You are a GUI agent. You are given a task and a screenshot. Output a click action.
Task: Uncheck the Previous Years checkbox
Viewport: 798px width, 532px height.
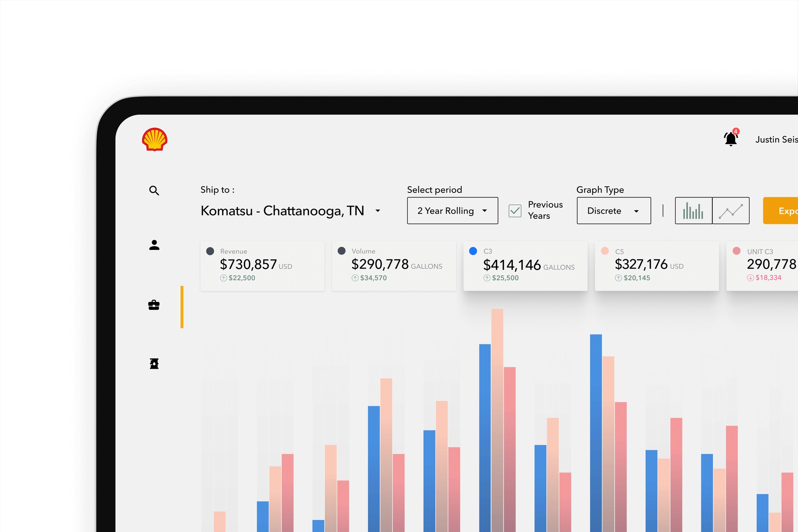click(x=515, y=211)
